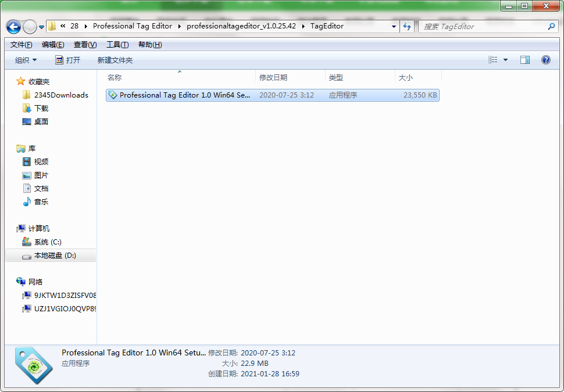Open the 系统 (C:) drive

point(48,242)
